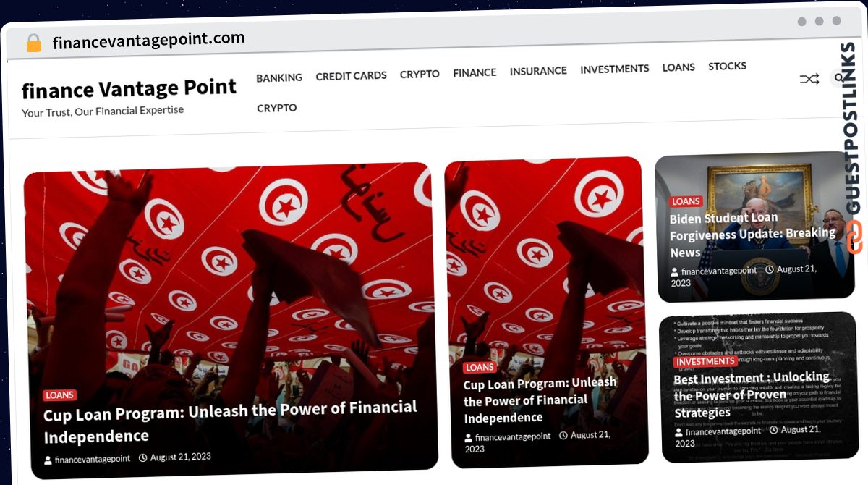Click the red INVESTMENTS category badge

coord(705,361)
